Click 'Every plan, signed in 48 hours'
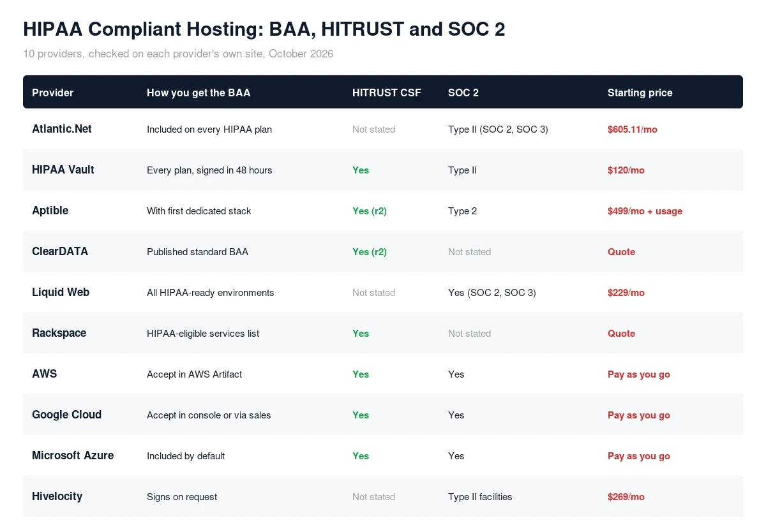This screenshot has height=532, width=766. tap(209, 170)
